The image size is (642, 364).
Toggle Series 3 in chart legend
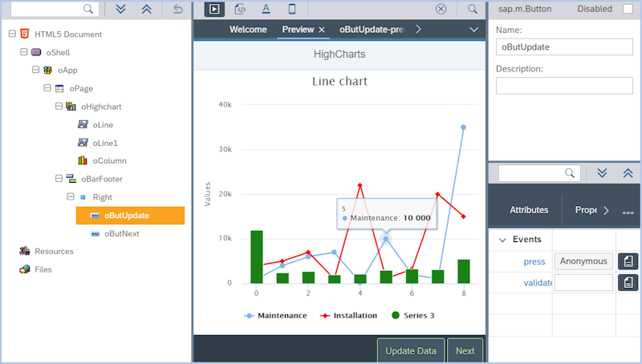[x=412, y=315]
